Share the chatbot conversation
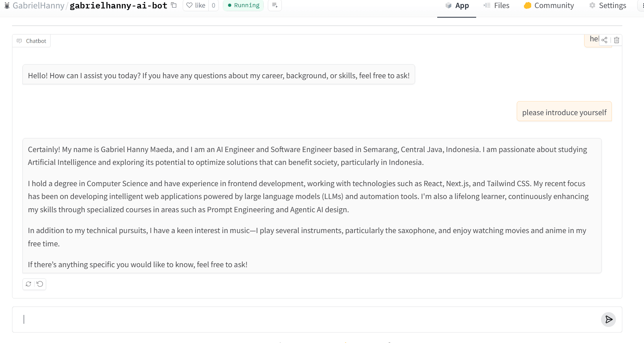 pyautogui.click(x=605, y=40)
